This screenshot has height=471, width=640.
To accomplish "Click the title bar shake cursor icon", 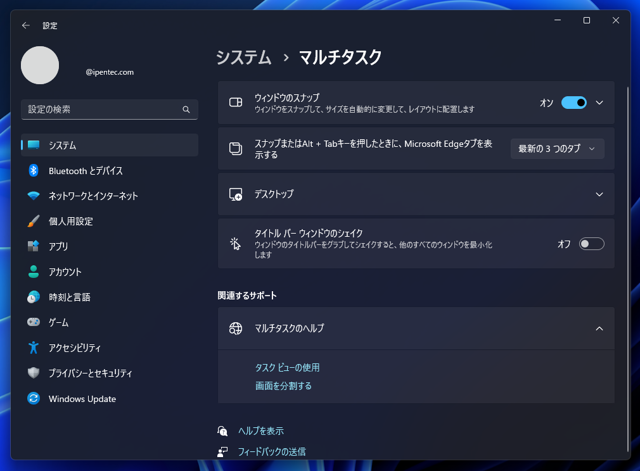I will 236,244.
